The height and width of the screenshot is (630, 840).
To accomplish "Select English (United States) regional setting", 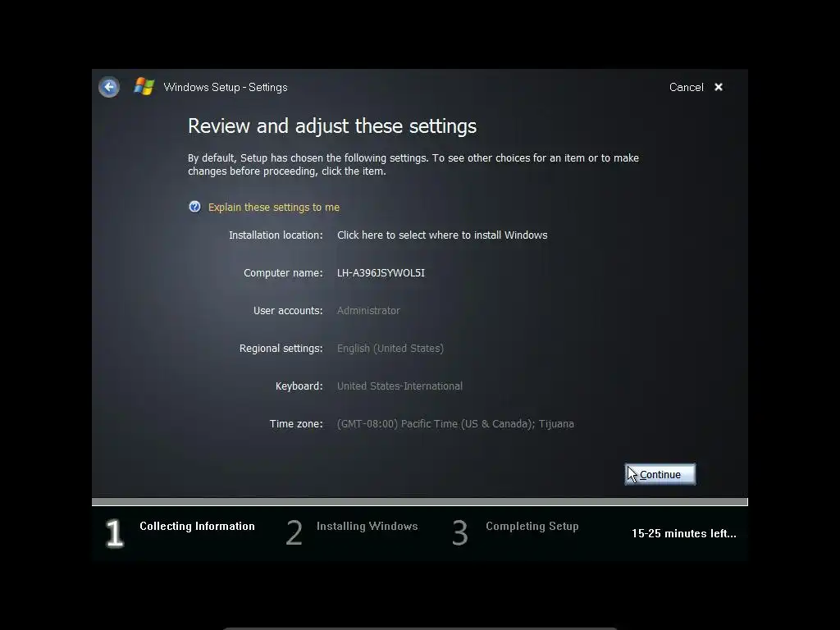I will [x=390, y=348].
